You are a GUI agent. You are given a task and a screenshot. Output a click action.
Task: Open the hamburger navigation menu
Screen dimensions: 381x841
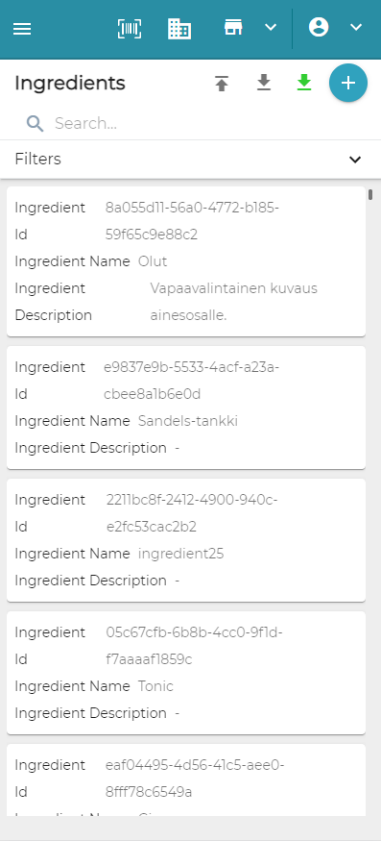(22, 29)
